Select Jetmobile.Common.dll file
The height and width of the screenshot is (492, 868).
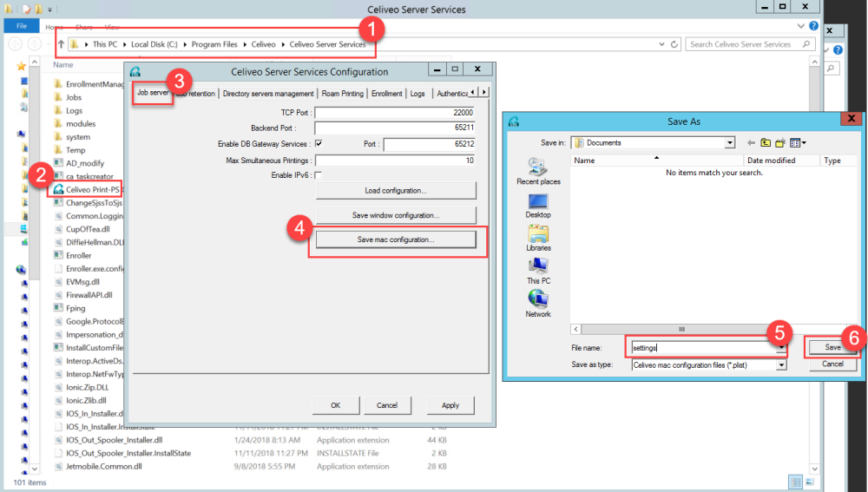point(103,466)
